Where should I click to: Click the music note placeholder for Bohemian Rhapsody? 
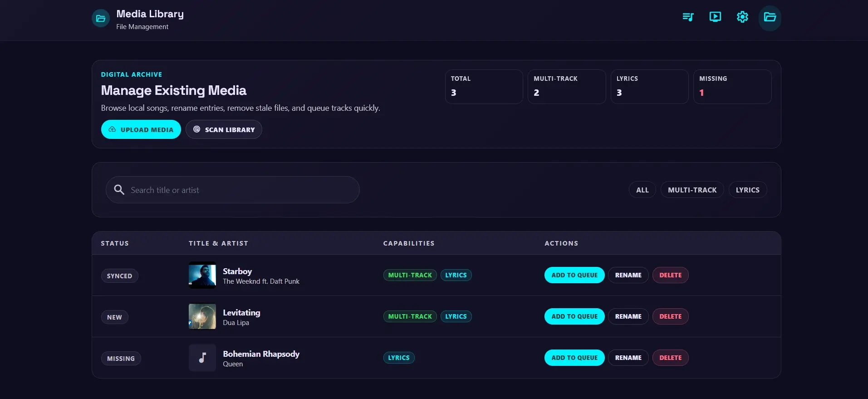(x=202, y=358)
